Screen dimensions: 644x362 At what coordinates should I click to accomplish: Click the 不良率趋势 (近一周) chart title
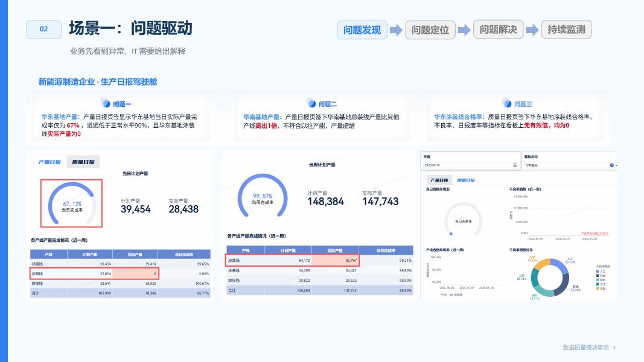coord(525,189)
